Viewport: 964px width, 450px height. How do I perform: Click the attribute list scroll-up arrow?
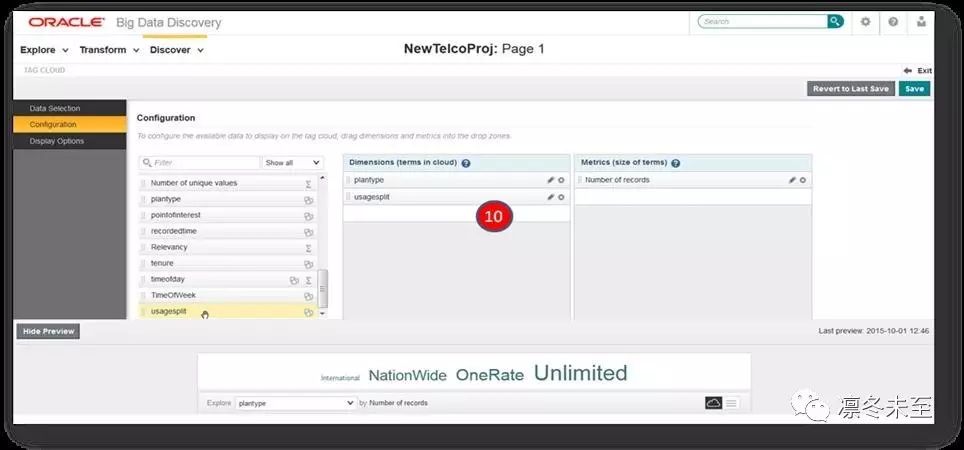coord(323,179)
